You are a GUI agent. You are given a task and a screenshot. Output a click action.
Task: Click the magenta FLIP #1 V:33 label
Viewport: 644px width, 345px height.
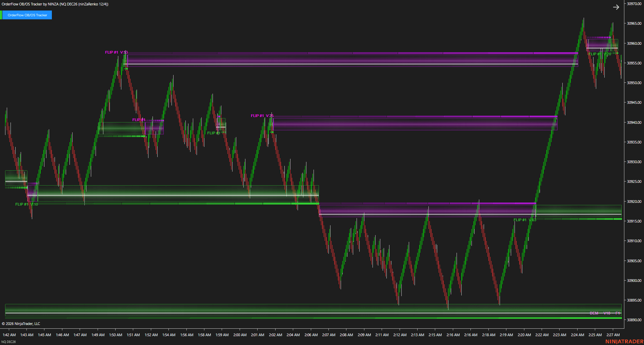tap(116, 52)
